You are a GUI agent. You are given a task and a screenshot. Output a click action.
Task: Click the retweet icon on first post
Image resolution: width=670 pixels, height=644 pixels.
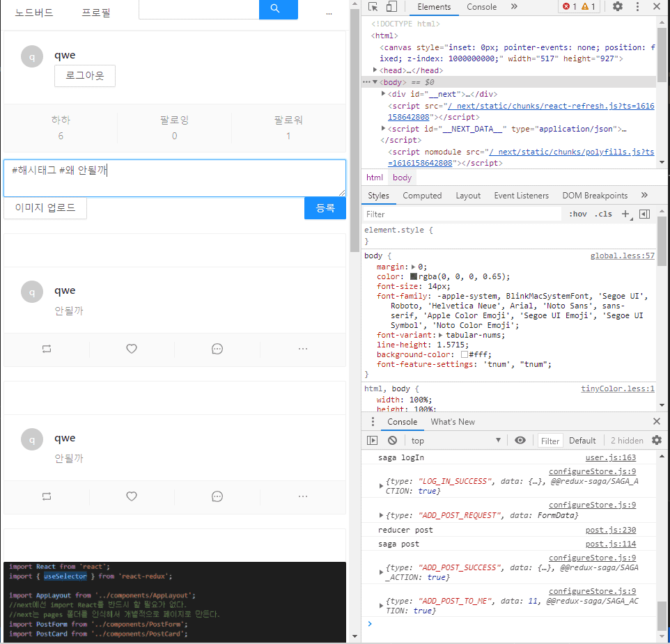pos(47,349)
